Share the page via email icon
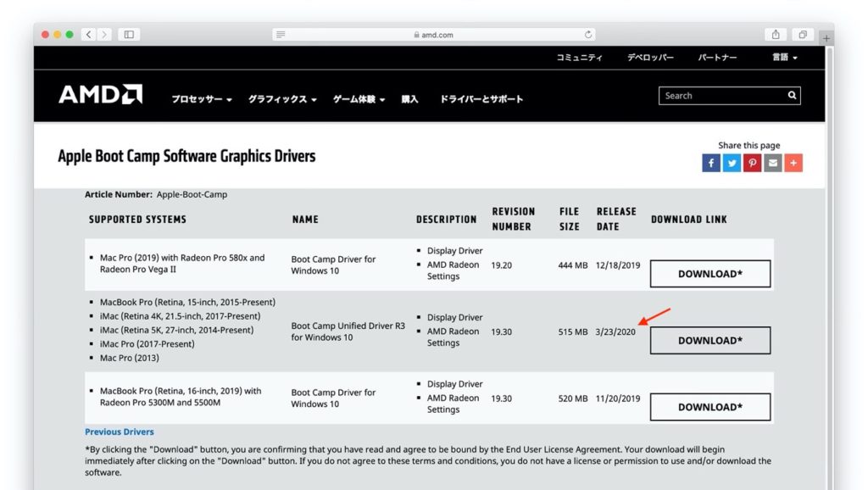 pos(772,162)
